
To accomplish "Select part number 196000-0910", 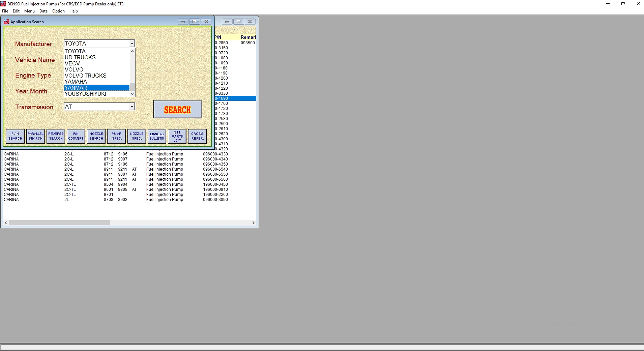I will coord(215,189).
